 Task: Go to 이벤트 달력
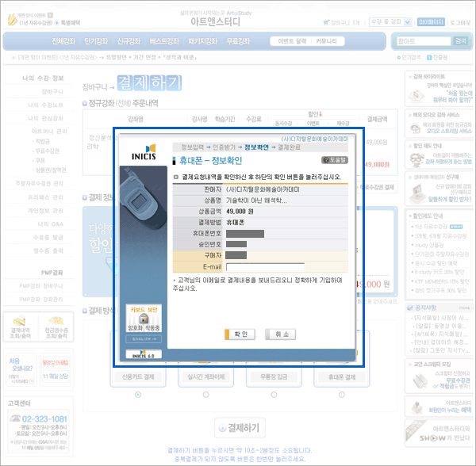292,41
